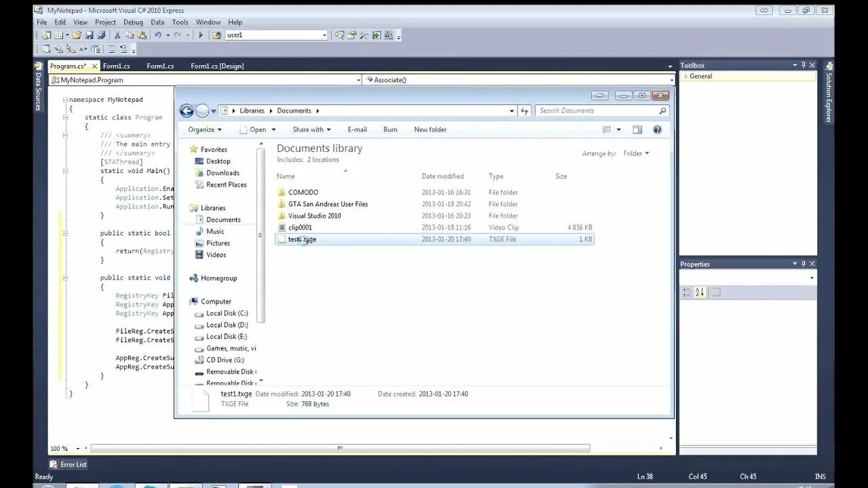The height and width of the screenshot is (488, 868).
Task: Click the Display Parameter Info icon
Action: point(58,49)
